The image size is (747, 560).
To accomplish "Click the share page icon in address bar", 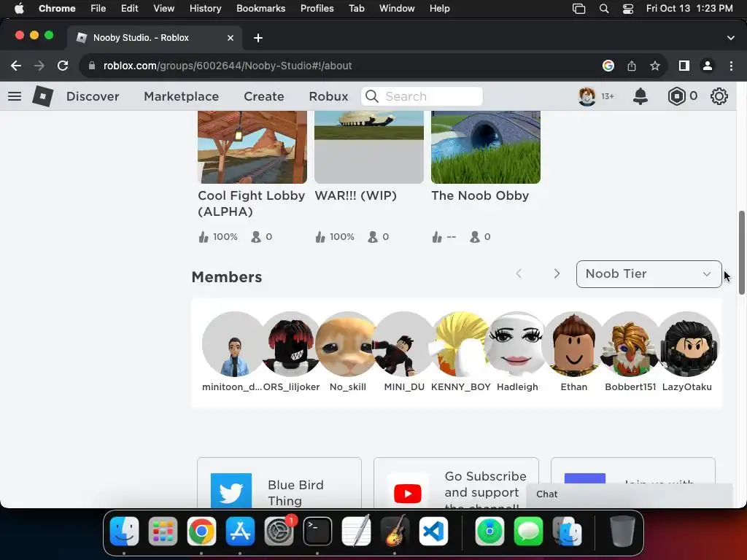I will pyautogui.click(x=632, y=66).
